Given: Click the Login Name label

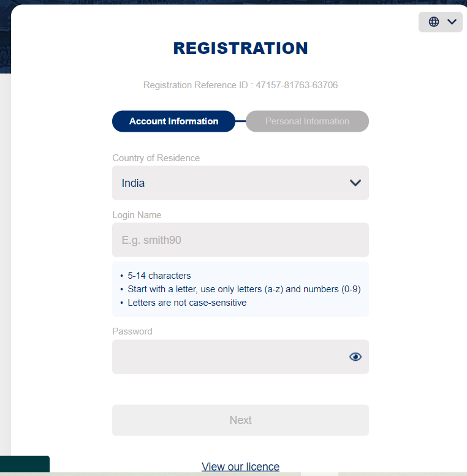Looking at the screenshot, I should 137,215.
